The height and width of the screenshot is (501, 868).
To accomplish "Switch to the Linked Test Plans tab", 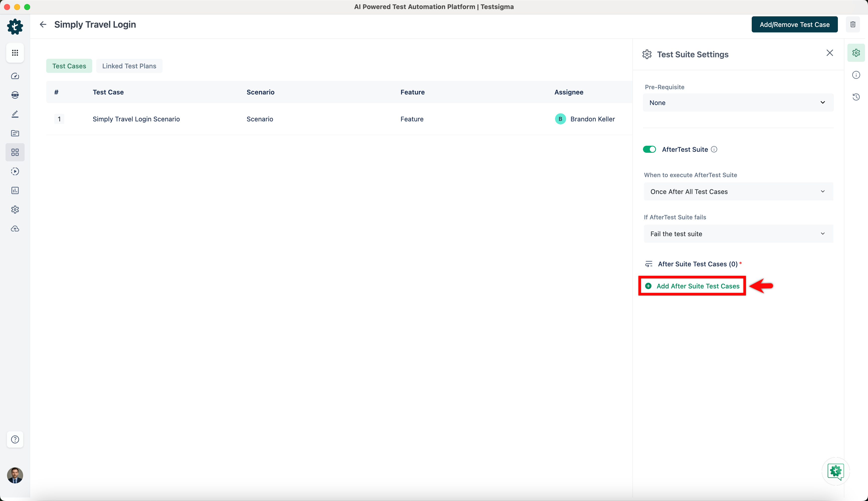I will [x=129, y=66].
